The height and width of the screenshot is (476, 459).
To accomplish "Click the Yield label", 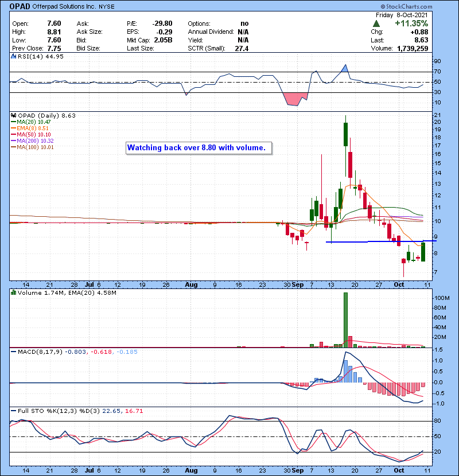I will pyautogui.click(x=195, y=40).
